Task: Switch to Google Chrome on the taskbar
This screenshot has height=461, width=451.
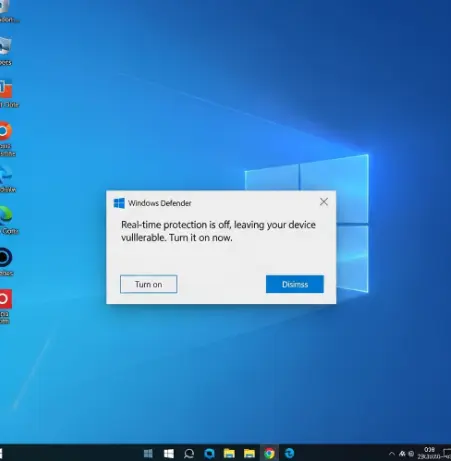Action: [x=269, y=453]
